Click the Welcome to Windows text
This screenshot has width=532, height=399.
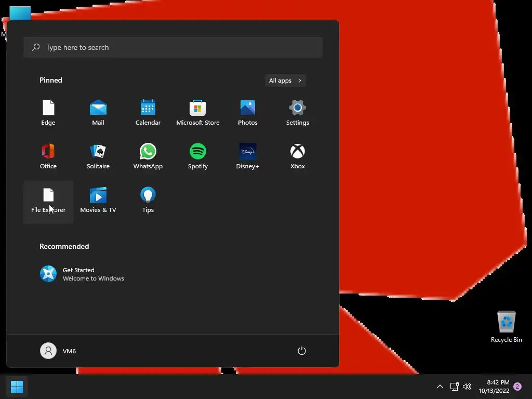pyautogui.click(x=94, y=278)
